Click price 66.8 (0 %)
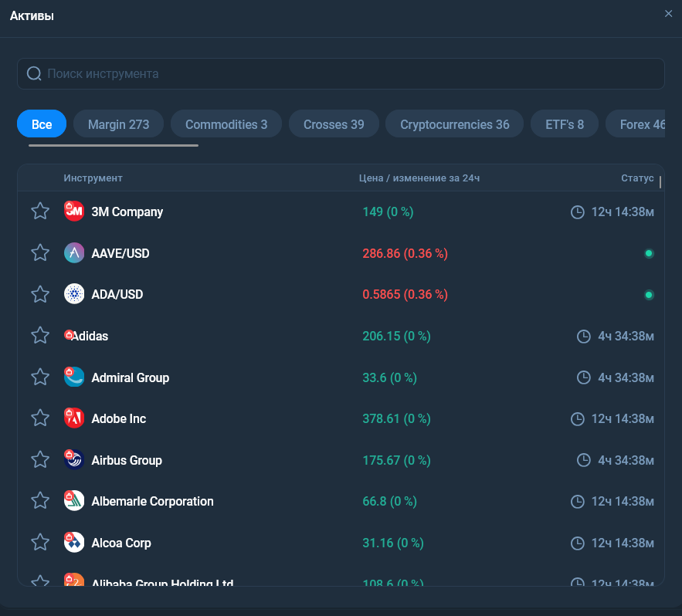 [390, 501]
